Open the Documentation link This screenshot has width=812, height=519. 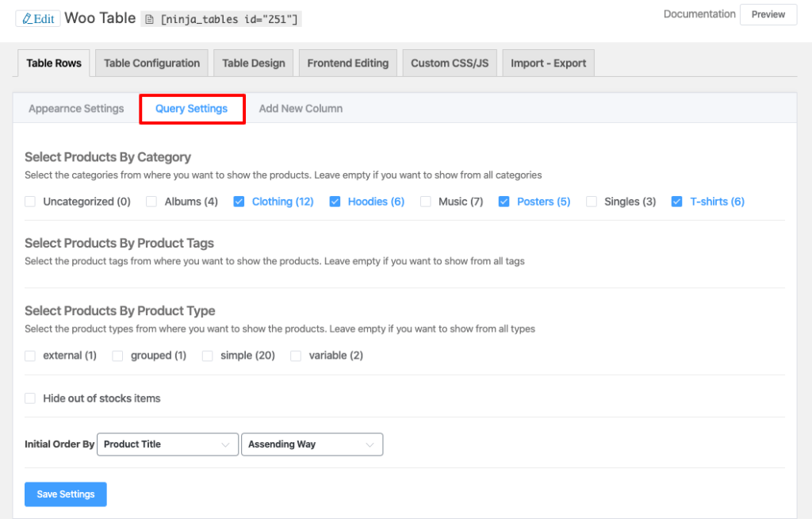[x=699, y=14]
